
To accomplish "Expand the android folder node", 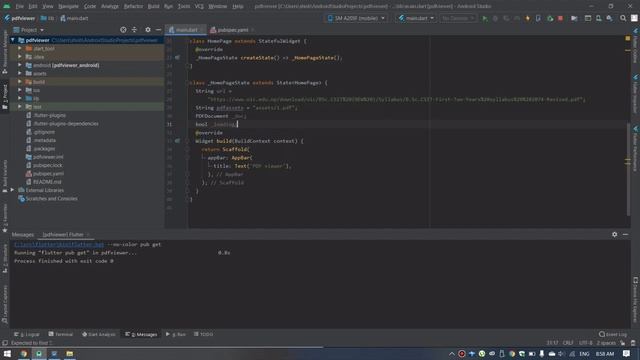I will [20, 65].
